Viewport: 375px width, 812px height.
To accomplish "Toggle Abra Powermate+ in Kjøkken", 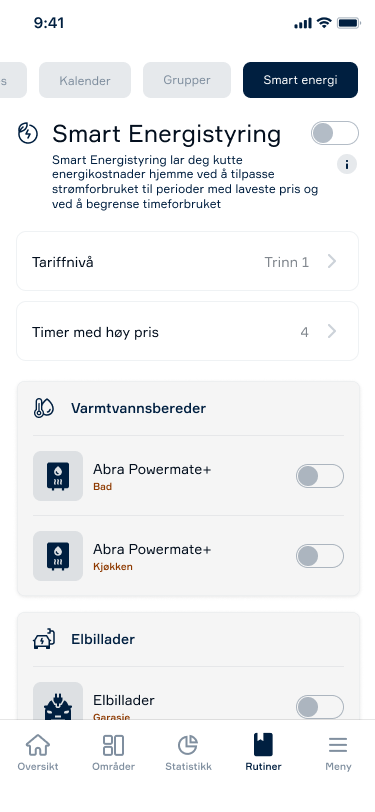I will pyautogui.click(x=320, y=556).
